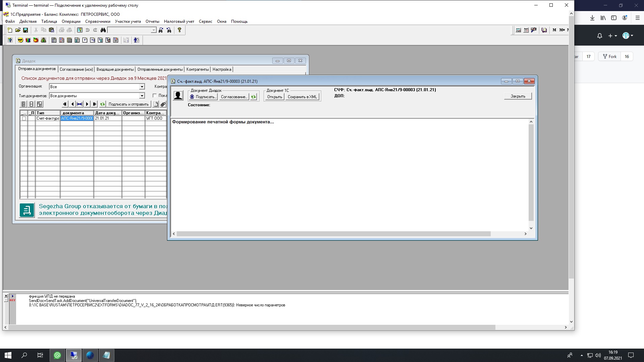Viewport: 644px width, 362px height.
Task: Expand the Тип документов dropdown
Action: tap(142, 96)
